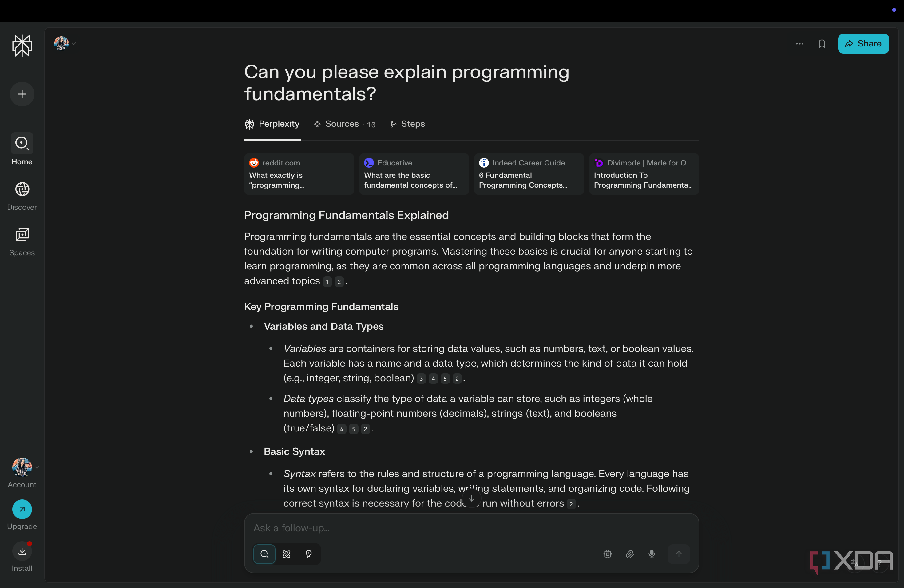
Task: Click the Ask a follow-up input field
Action: [x=471, y=528]
